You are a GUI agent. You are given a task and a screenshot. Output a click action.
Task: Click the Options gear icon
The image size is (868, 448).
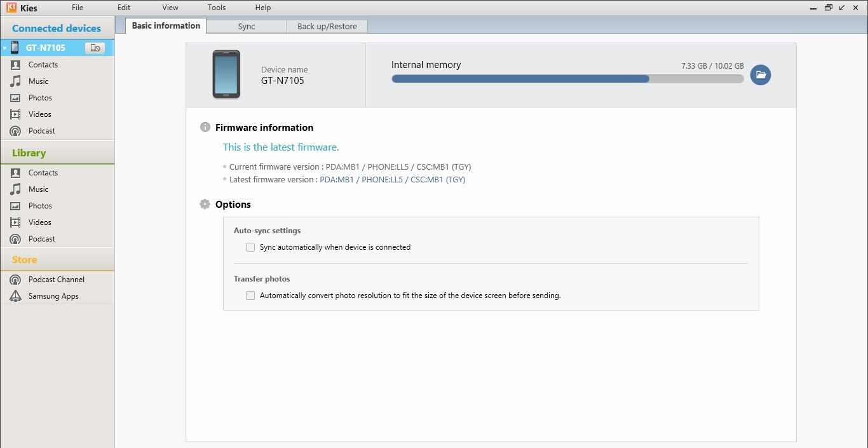click(205, 205)
